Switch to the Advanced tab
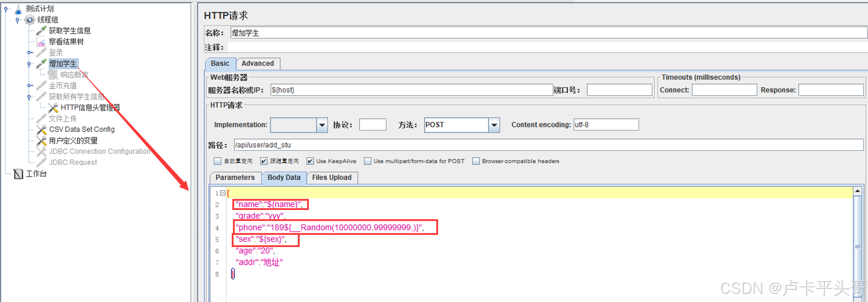 point(258,64)
